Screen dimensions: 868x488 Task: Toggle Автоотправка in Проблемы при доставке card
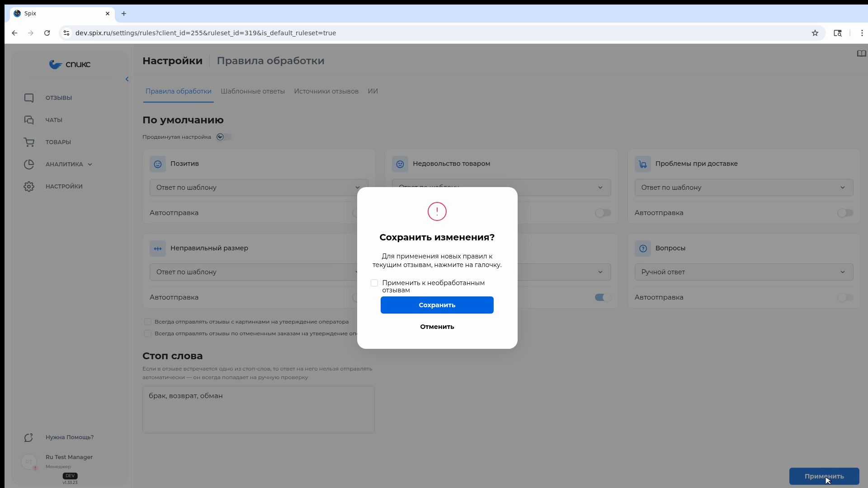(845, 213)
